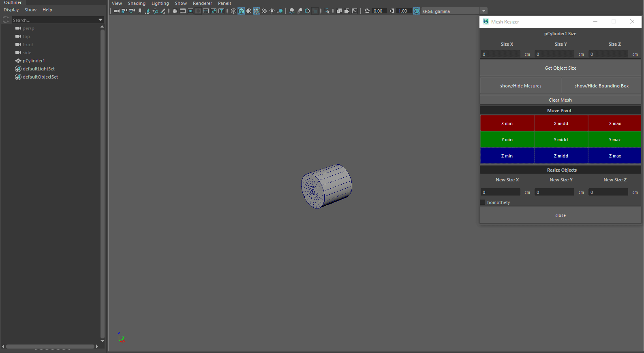644x353 pixels.
Task: Expand the Outliner search filter dropdown arrow
Action: 101,20
